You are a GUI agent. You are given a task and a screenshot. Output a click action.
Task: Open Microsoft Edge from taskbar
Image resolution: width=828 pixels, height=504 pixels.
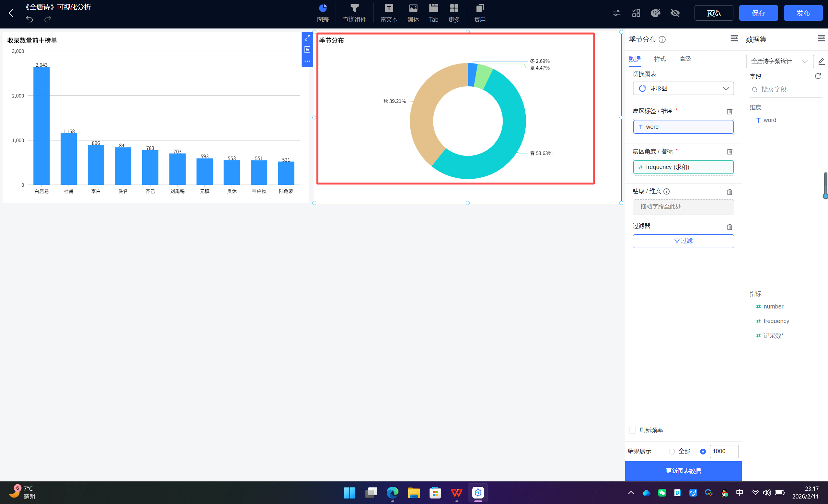pos(392,493)
